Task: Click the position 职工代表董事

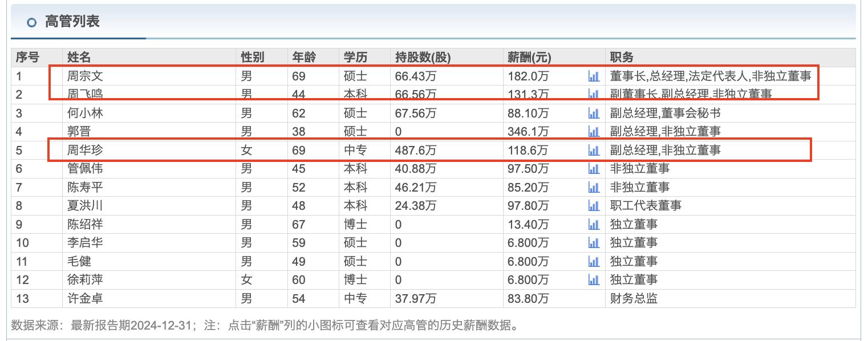Action: (x=646, y=206)
